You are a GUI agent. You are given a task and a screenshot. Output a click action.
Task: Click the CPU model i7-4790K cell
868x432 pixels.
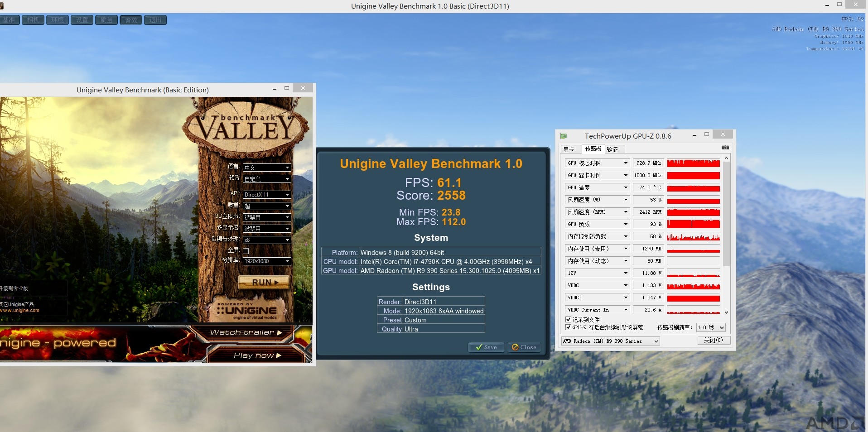[450, 262]
